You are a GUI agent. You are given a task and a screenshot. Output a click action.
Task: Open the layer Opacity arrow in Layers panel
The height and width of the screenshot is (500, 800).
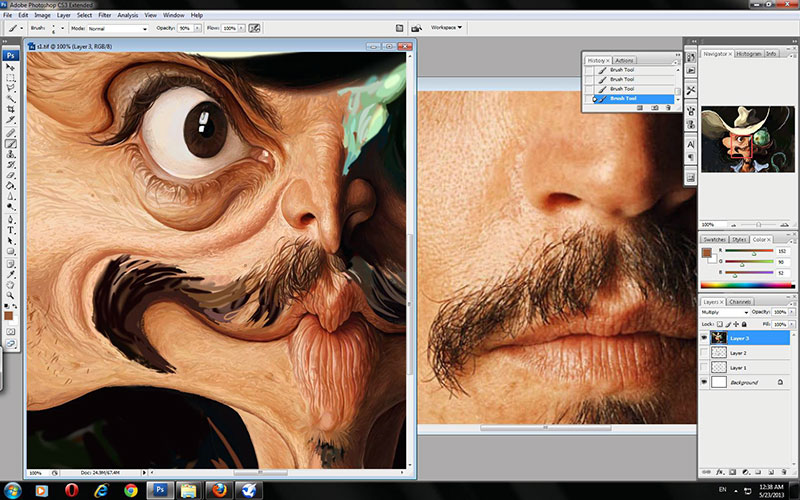(x=792, y=312)
